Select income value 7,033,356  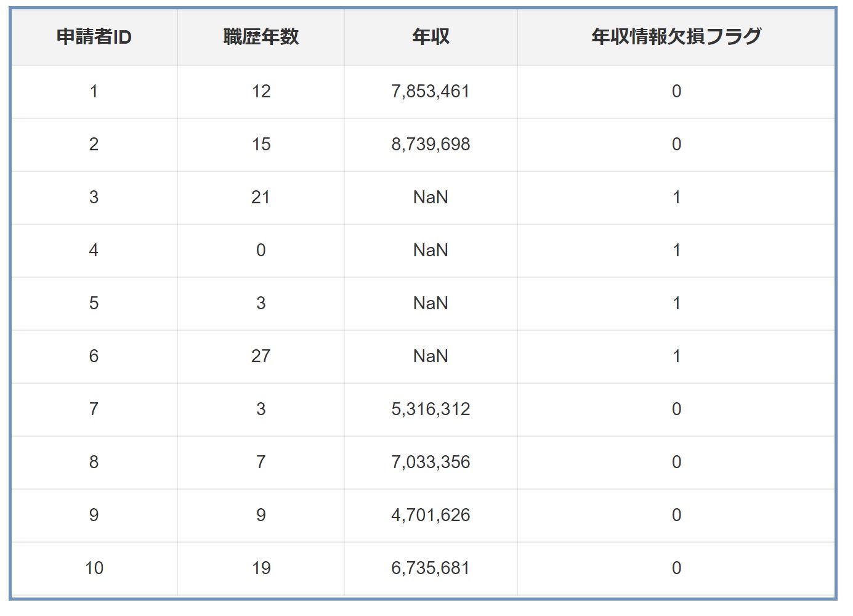431,463
